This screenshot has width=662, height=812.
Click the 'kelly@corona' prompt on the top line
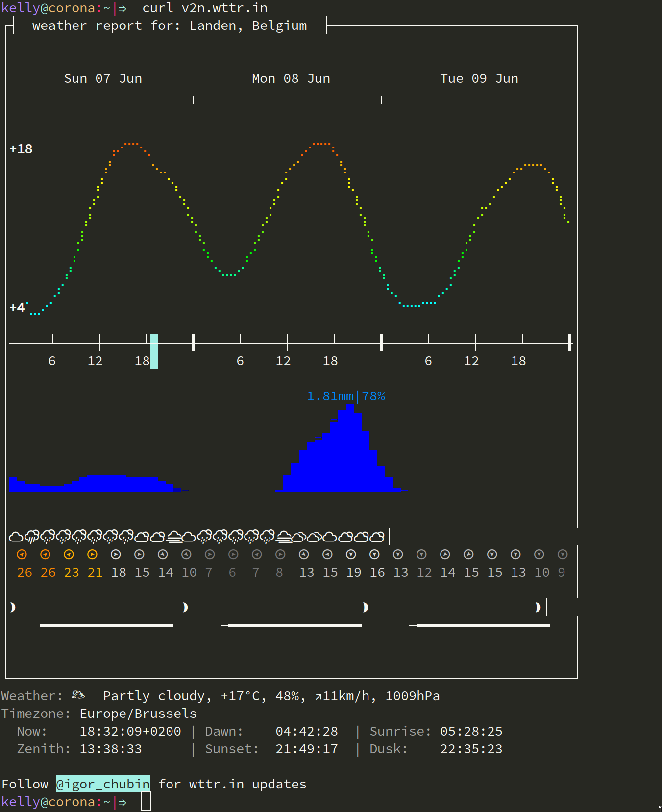[48, 8]
